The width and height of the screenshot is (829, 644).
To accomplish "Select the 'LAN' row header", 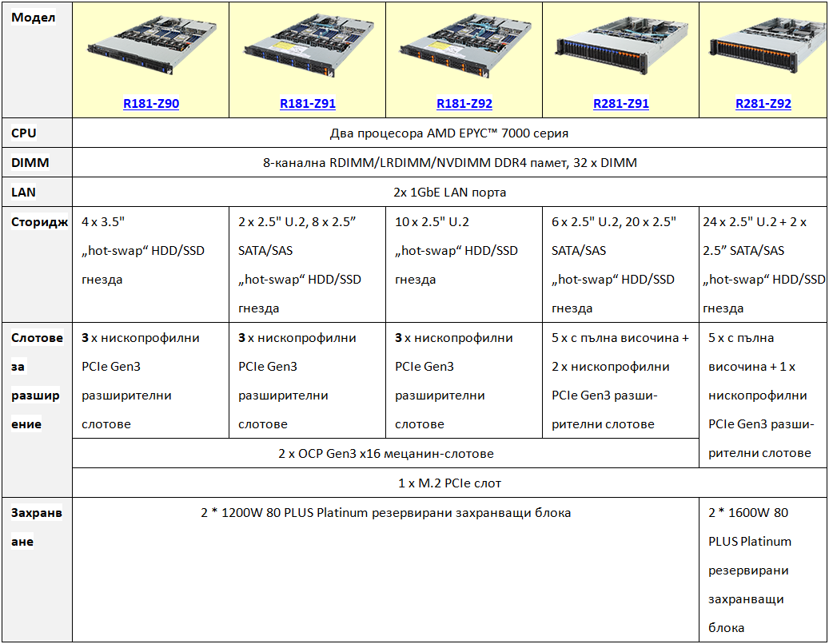I will [x=37, y=192].
